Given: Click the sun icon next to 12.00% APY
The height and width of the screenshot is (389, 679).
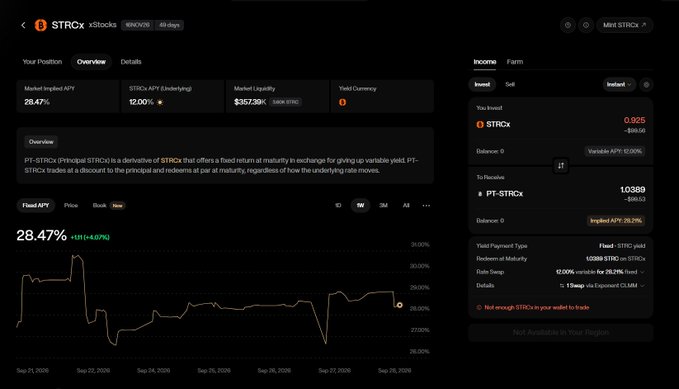Looking at the screenshot, I should pyautogui.click(x=160, y=102).
